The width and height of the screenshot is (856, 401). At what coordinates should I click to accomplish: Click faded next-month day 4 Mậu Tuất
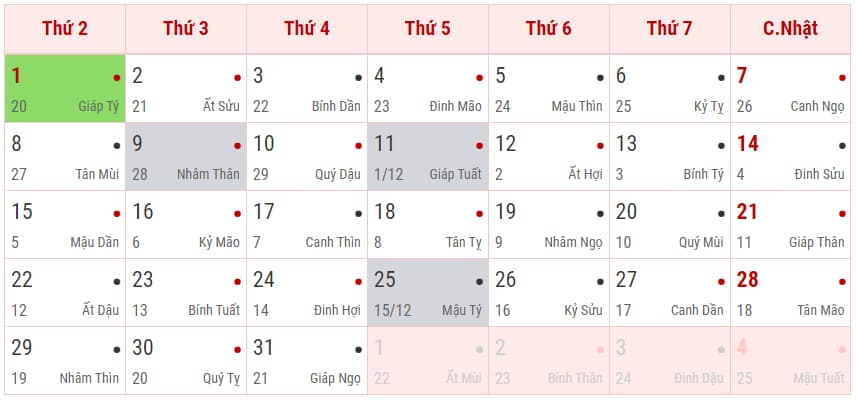click(x=790, y=361)
